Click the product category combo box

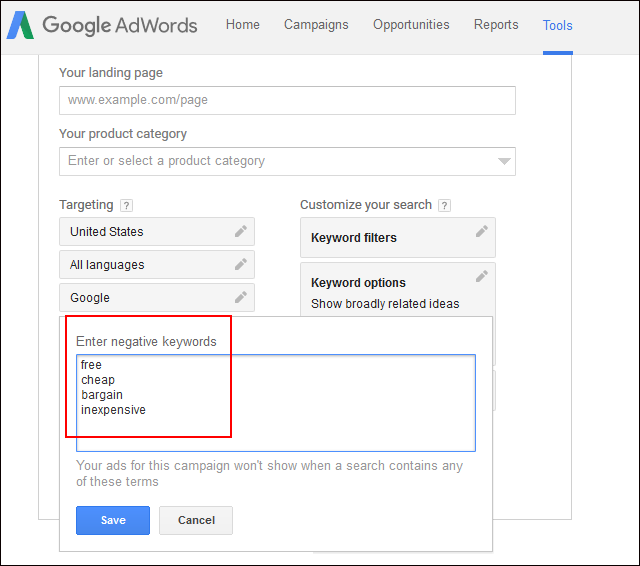(x=287, y=161)
